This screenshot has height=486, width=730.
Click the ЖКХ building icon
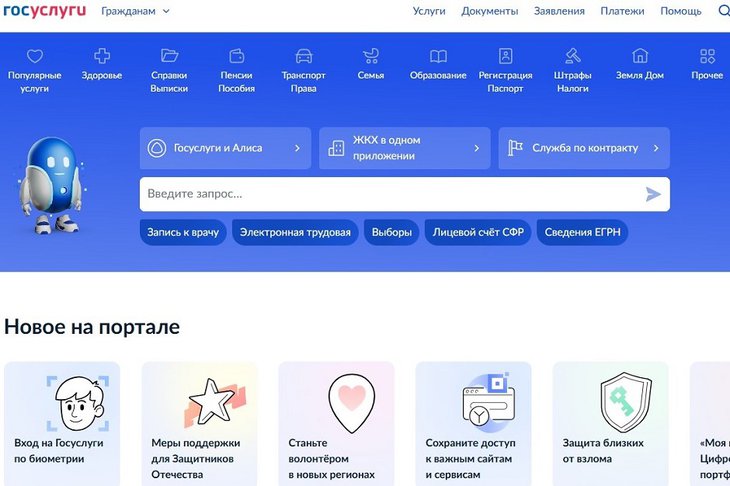click(x=336, y=148)
